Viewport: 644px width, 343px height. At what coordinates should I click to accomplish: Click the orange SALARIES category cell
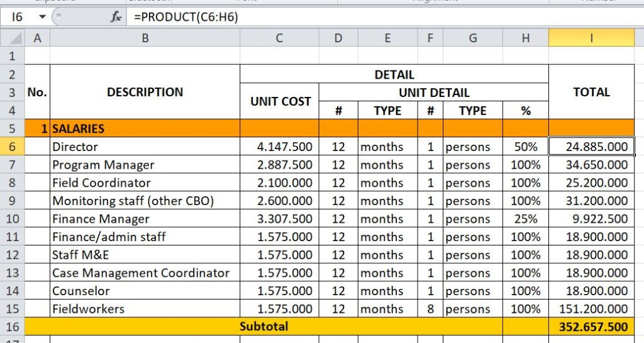145,128
